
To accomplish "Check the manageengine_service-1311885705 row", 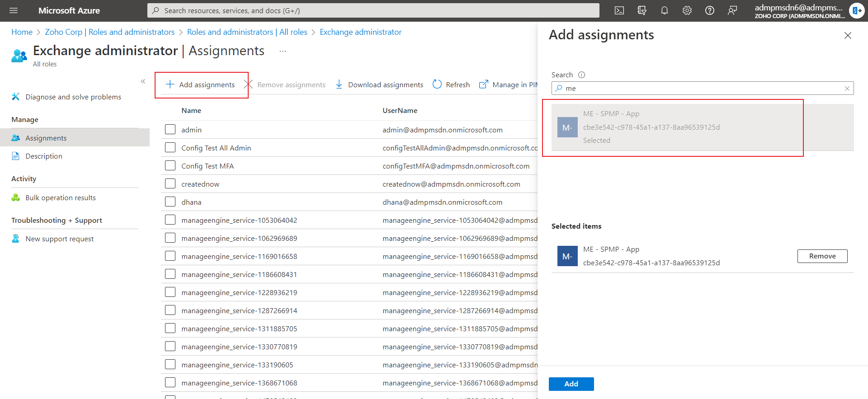I will tap(170, 329).
